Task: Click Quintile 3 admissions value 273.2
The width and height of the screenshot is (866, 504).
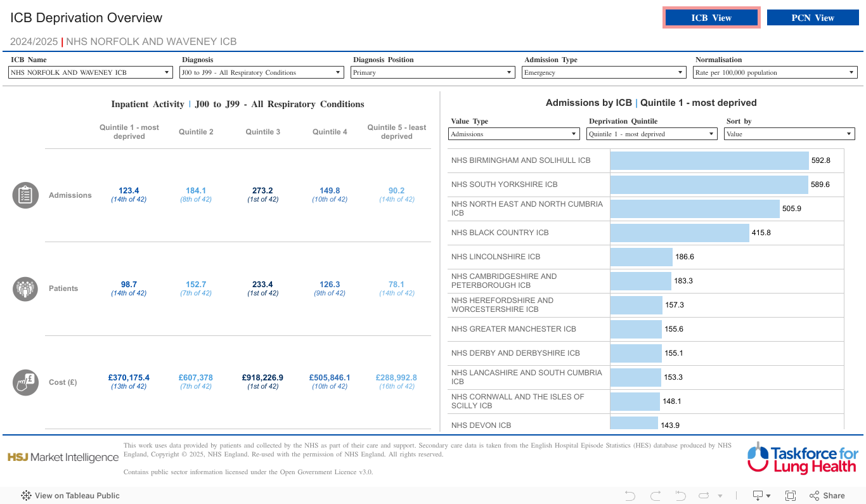Action: [x=262, y=191]
